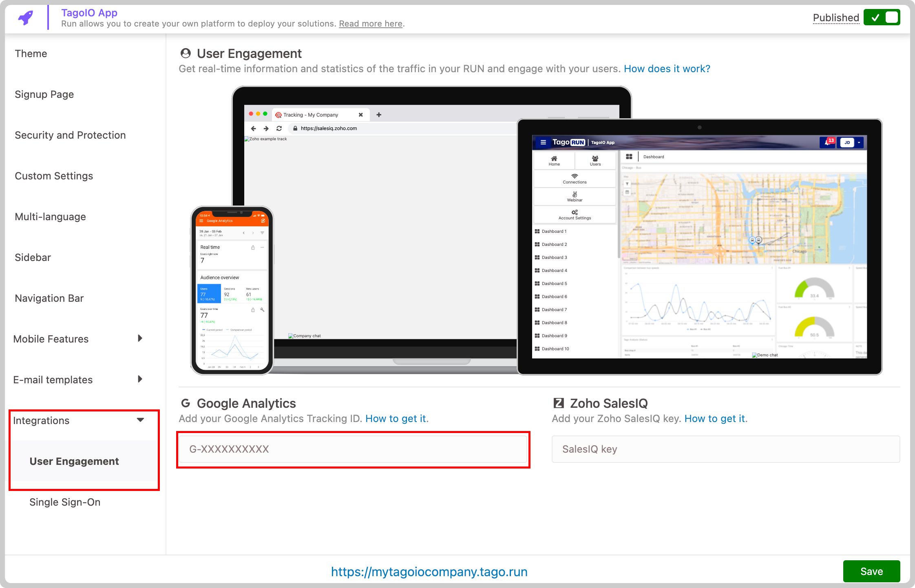Click the Google Analytics G icon
Image resolution: width=915 pixels, height=588 pixels.
186,403
